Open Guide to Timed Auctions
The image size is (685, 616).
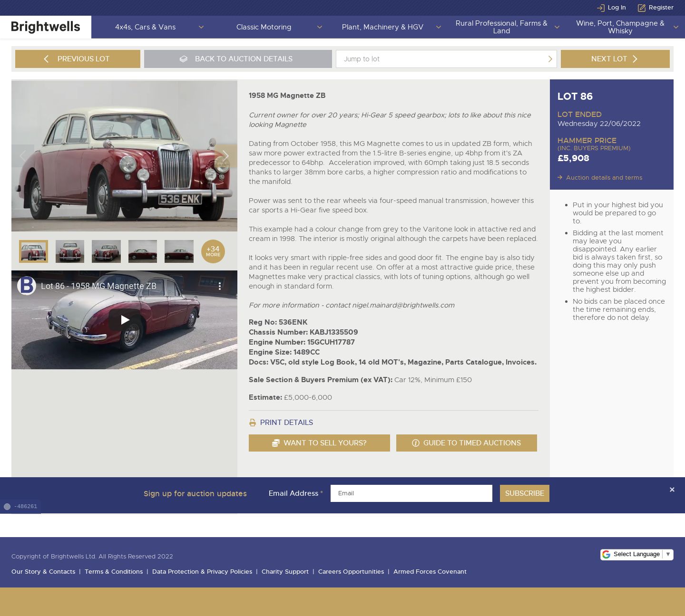(x=467, y=443)
